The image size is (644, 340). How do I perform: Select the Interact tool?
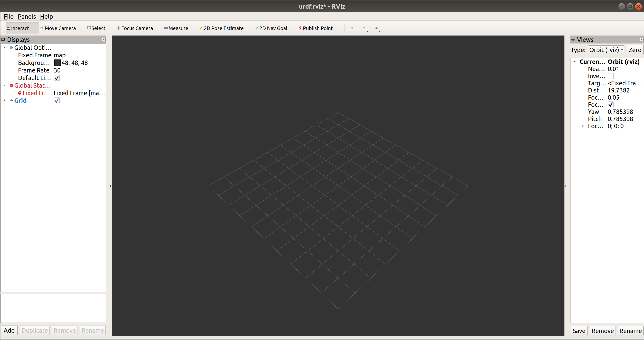(19, 28)
